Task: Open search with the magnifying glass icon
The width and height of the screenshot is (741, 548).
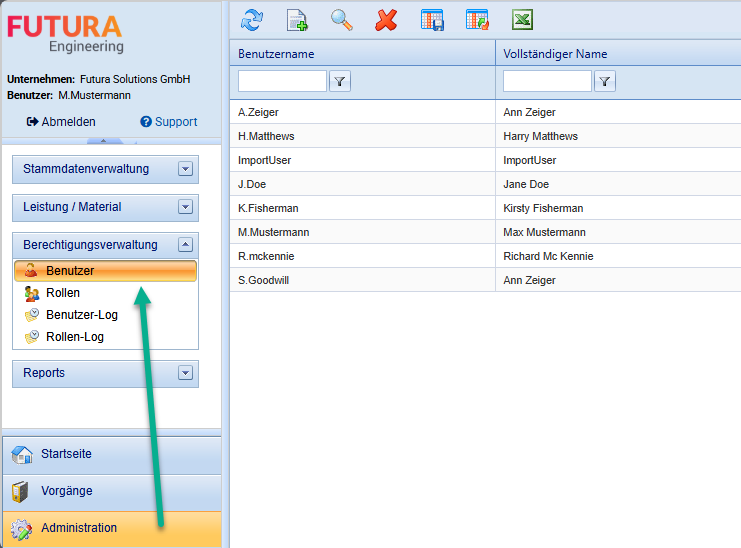Action: point(342,19)
